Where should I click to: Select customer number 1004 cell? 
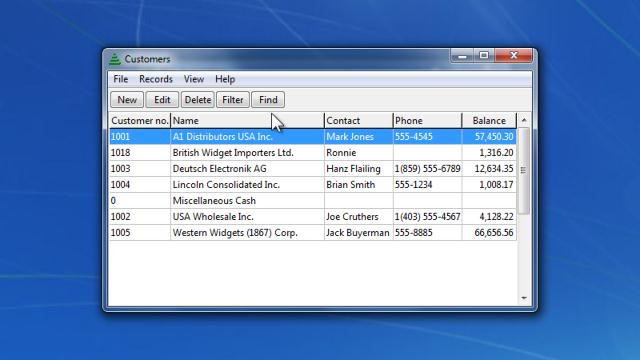click(x=140, y=184)
